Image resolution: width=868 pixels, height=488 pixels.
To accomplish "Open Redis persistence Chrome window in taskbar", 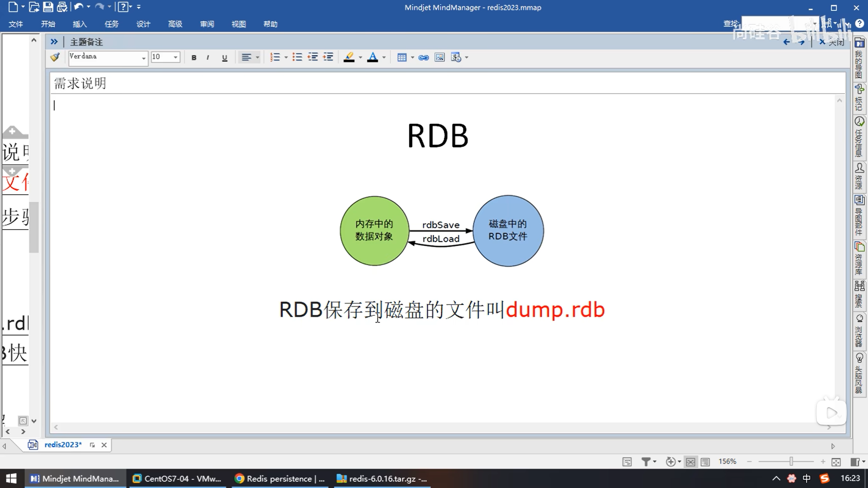I will [280, 479].
